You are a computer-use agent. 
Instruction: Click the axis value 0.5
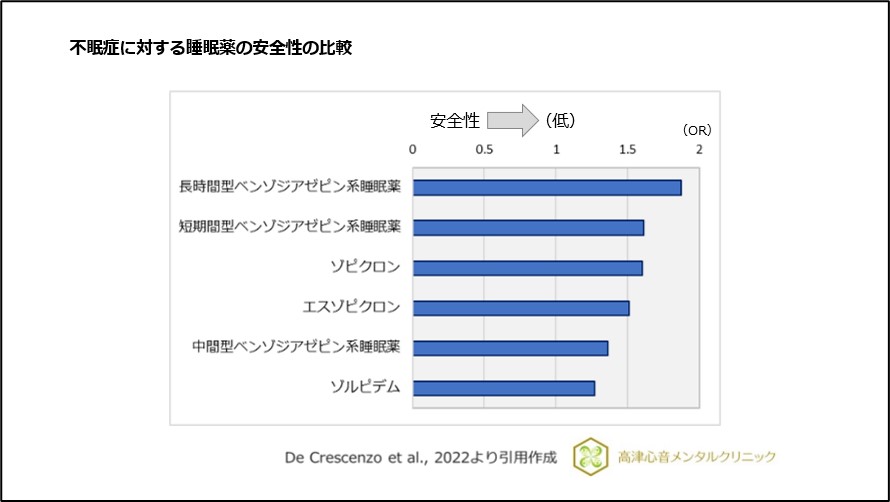point(485,149)
